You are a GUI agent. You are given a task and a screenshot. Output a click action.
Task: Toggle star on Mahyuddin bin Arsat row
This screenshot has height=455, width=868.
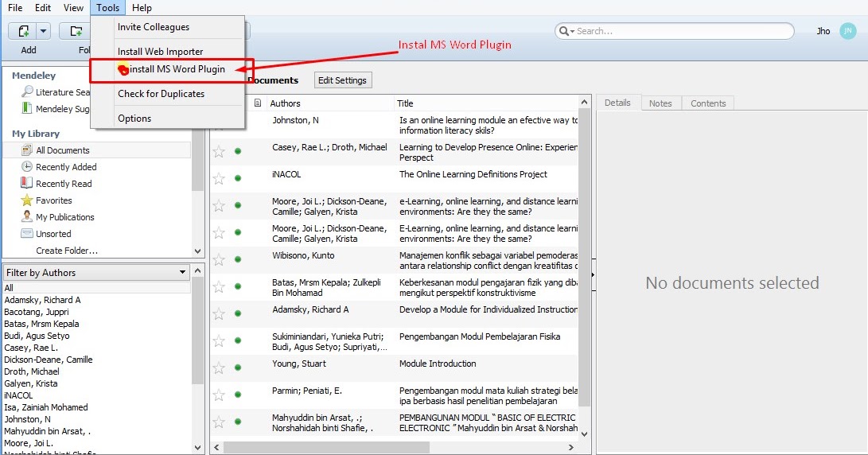pos(219,422)
